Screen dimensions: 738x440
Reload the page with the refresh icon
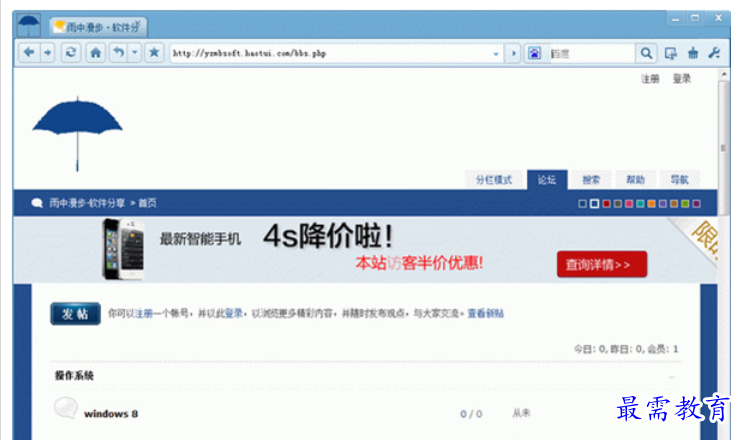click(x=70, y=53)
